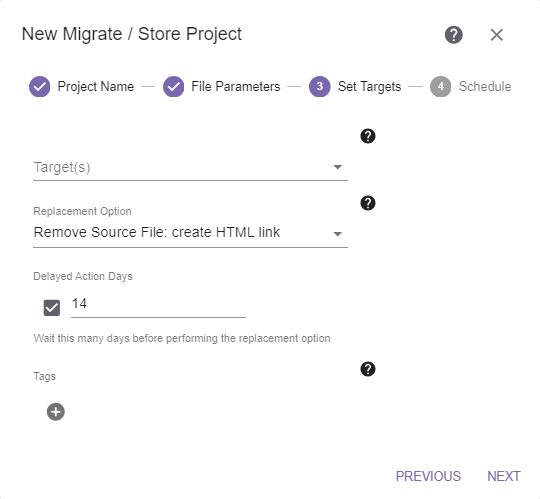
Task: Click the File Parameters completed checkmark icon
Action: coord(173,86)
